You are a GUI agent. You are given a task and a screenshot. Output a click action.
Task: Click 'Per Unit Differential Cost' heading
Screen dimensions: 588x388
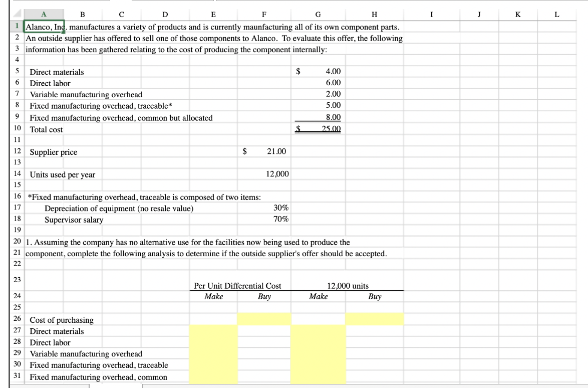[x=237, y=286]
